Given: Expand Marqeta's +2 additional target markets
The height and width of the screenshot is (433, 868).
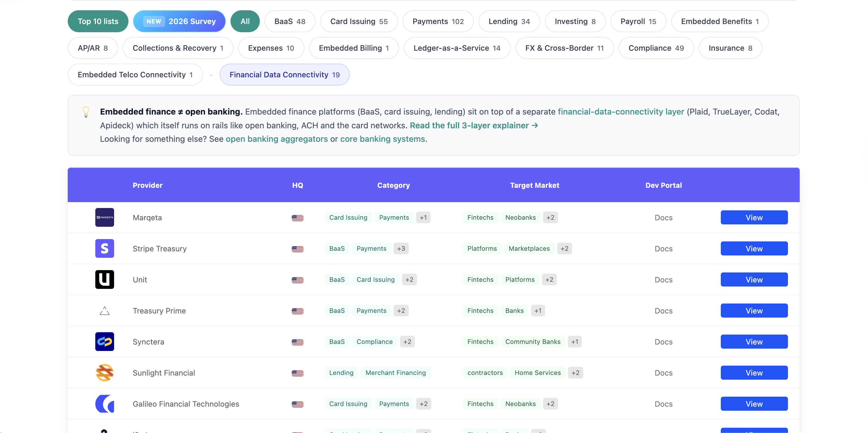Looking at the screenshot, I should [x=550, y=217].
